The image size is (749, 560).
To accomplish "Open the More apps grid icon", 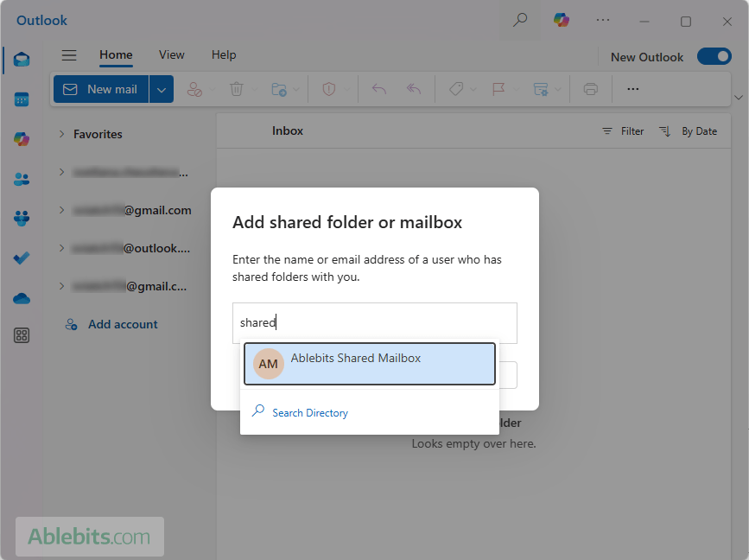I will 22,335.
